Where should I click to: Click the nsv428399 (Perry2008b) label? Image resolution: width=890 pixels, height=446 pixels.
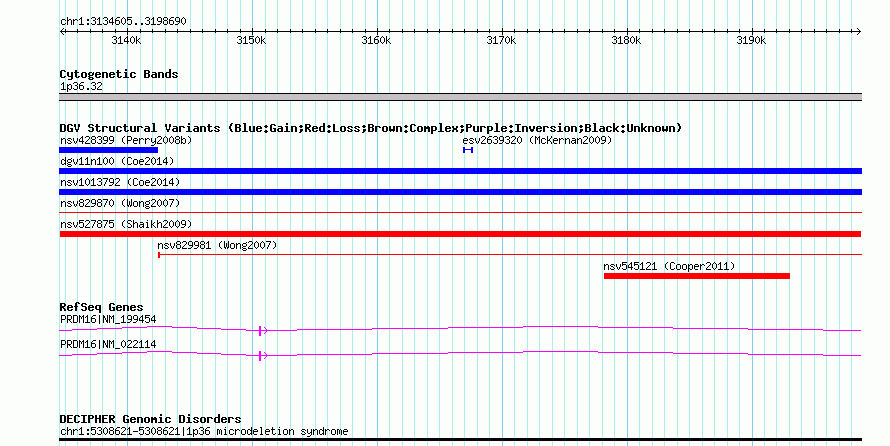(x=126, y=140)
